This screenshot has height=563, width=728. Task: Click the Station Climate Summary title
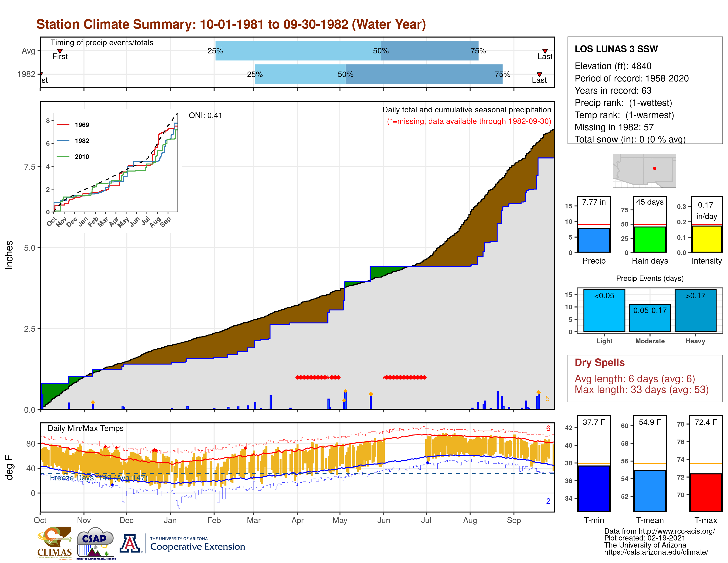coord(231,24)
